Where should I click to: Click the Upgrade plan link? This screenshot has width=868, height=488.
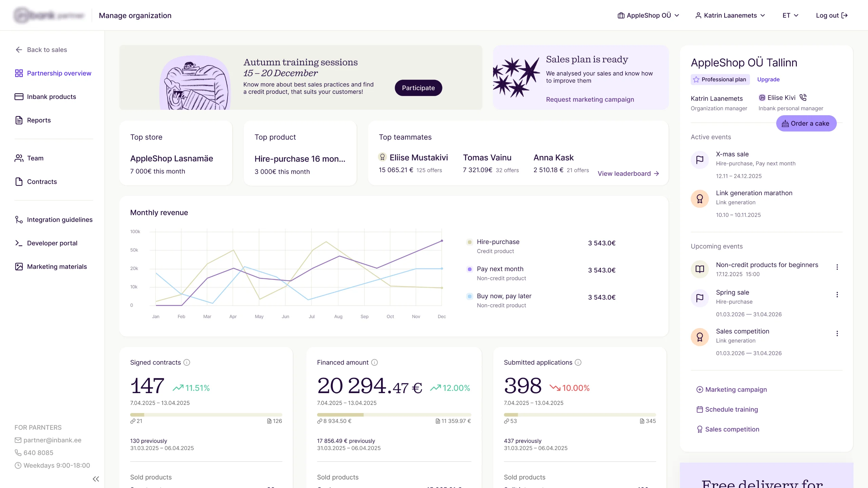point(768,79)
